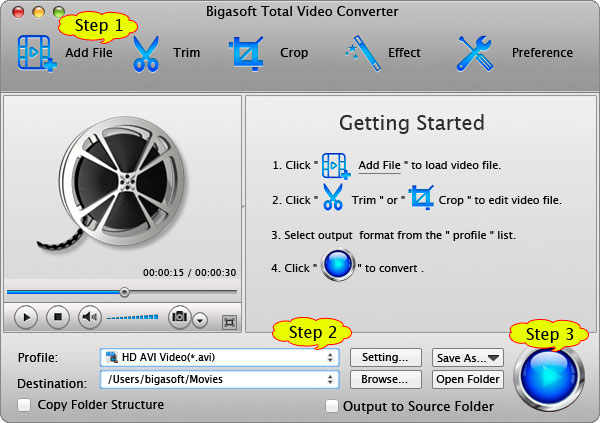Click Trim scissors icon in Getting Started

click(x=333, y=197)
